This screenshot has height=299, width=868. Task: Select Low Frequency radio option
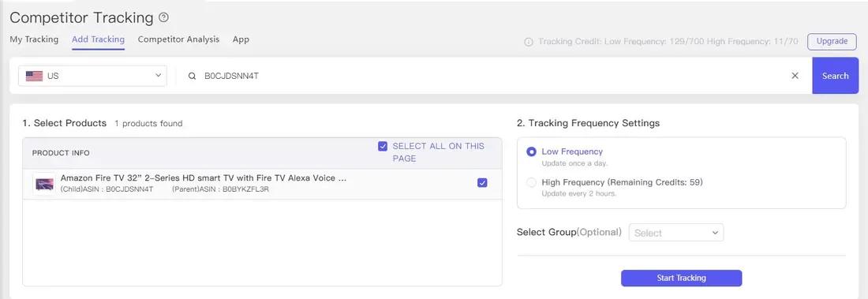[531, 151]
